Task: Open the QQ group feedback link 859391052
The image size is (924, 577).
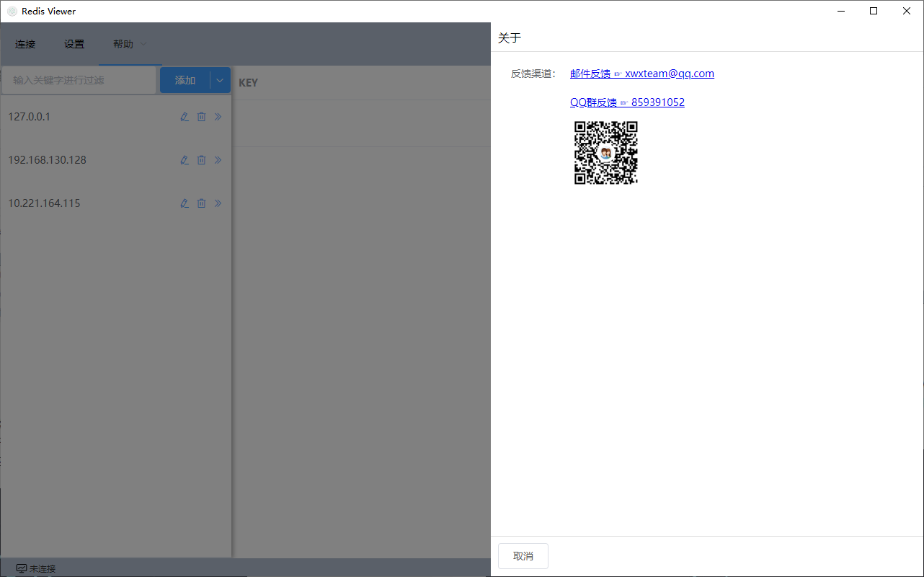Action: coord(627,102)
